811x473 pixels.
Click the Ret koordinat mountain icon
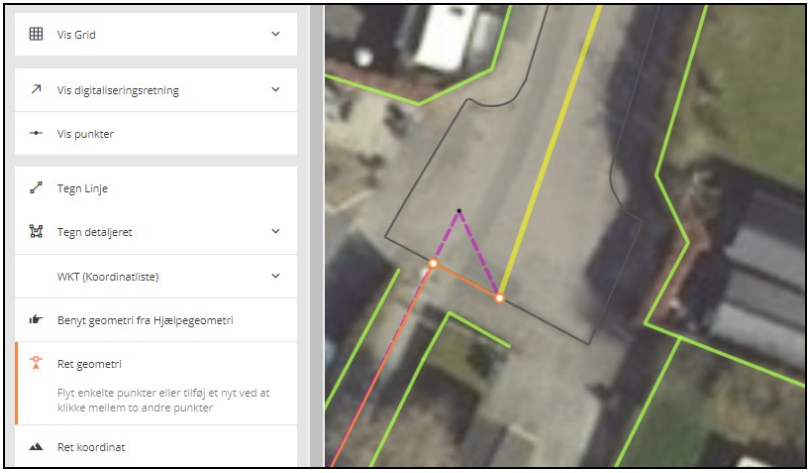tap(36, 447)
